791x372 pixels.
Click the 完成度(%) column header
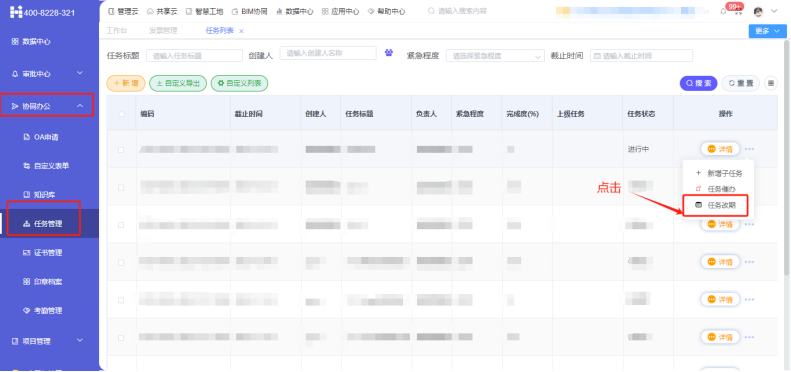click(523, 114)
